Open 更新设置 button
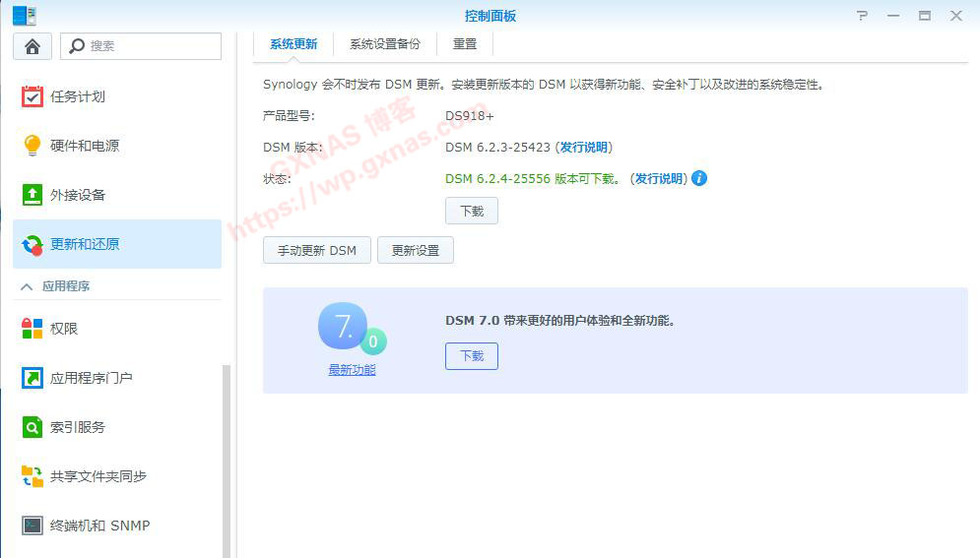The height and width of the screenshot is (558, 980). pyautogui.click(x=415, y=251)
